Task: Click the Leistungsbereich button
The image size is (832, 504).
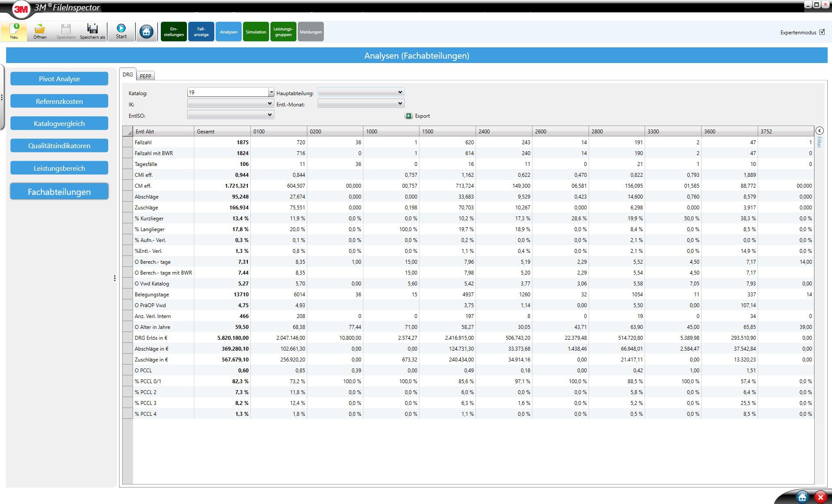Action: pyautogui.click(x=59, y=168)
